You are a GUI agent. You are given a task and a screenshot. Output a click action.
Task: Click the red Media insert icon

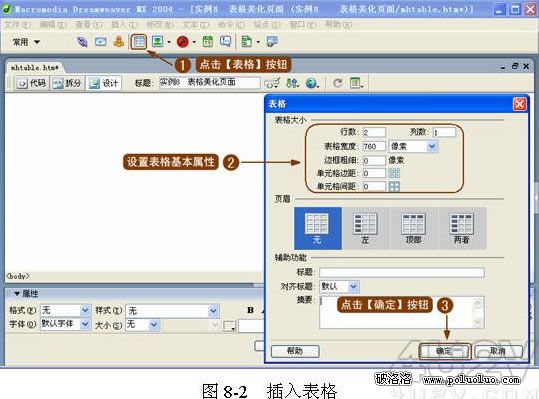(183, 42)
